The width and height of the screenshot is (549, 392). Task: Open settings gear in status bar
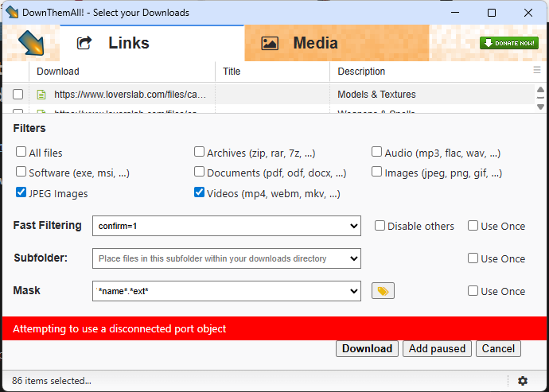(523, 381)
